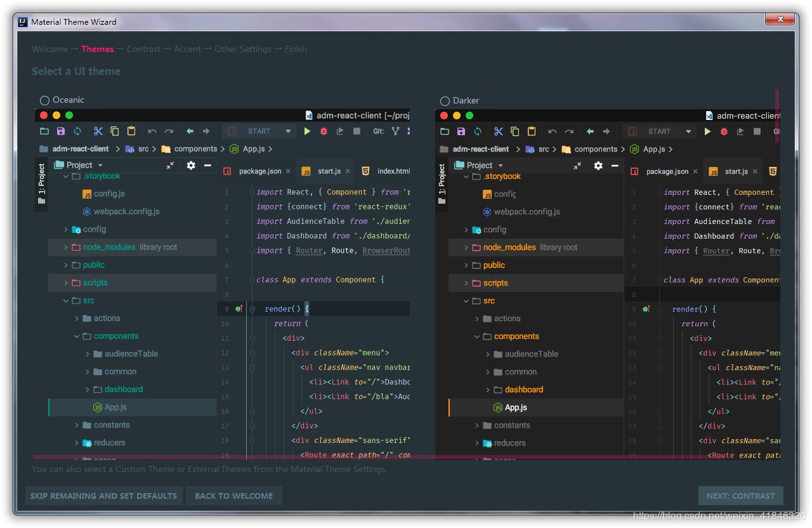
Task: Collapse the Project panel with minimize icon
Action: (x=209, y=165)
